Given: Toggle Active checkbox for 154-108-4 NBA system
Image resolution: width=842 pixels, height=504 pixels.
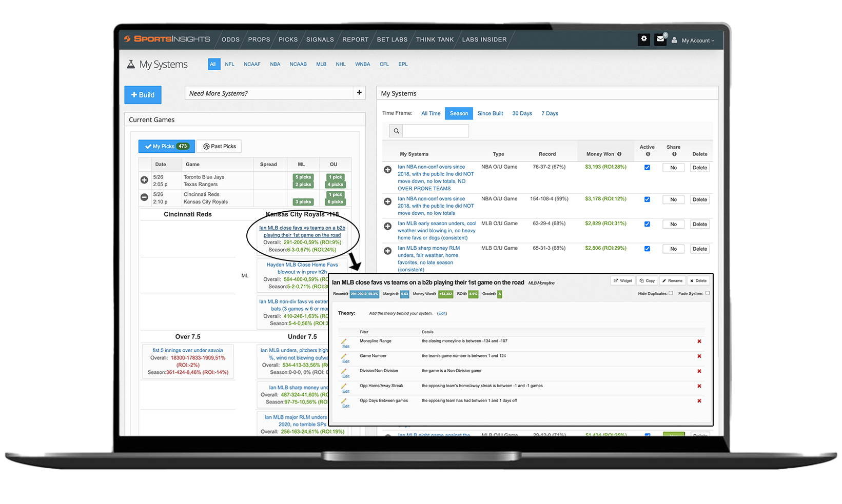Looking at the screenshot, I should pyautogui.click(x=648, y=199).
